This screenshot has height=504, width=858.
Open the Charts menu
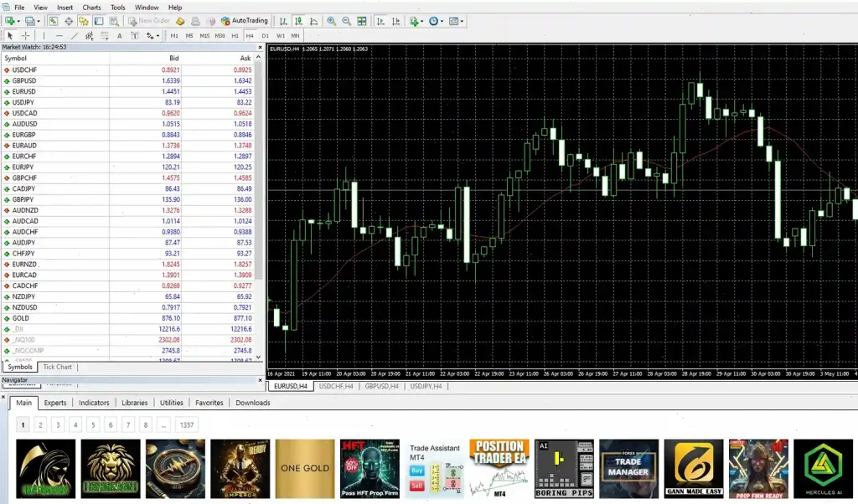point(91,7)
